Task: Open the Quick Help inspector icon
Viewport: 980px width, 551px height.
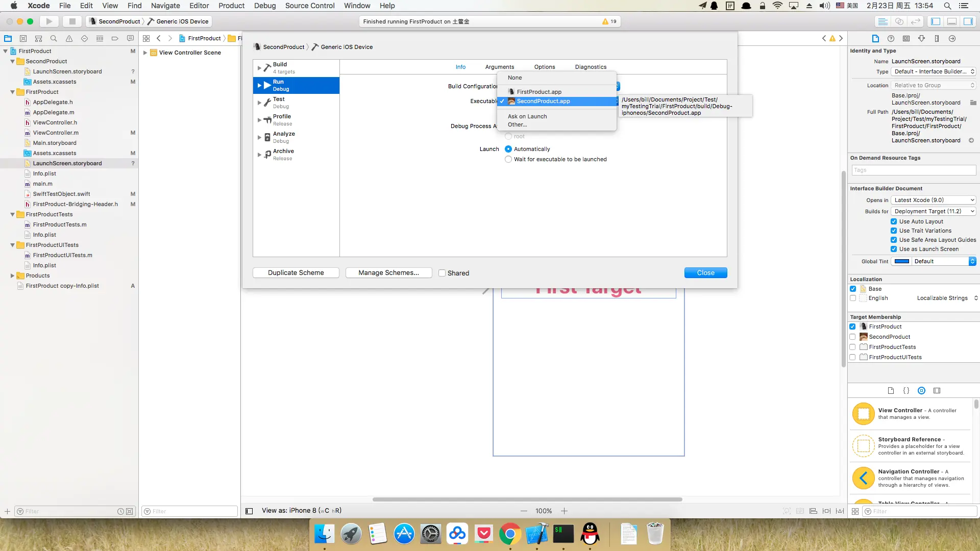Action: click(x=891, y=38)
